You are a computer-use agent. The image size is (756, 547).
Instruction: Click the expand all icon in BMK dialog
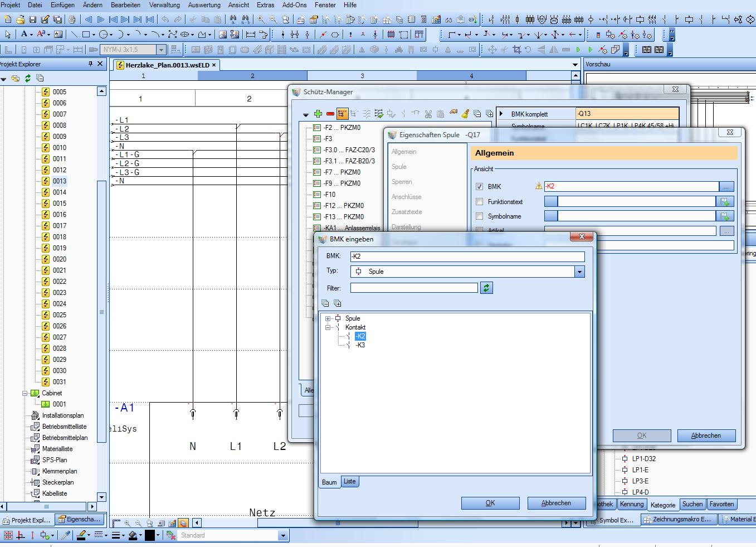tap(337, 303)
